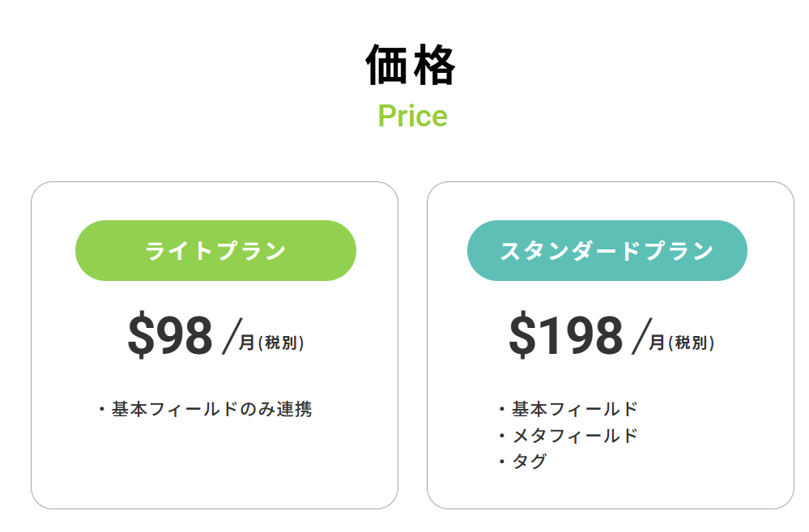Click the メタフィールド feature item

(575, 436)
